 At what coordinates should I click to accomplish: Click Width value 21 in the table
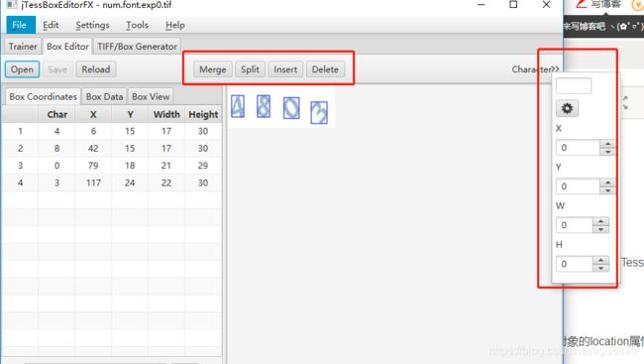coord(166,166)
